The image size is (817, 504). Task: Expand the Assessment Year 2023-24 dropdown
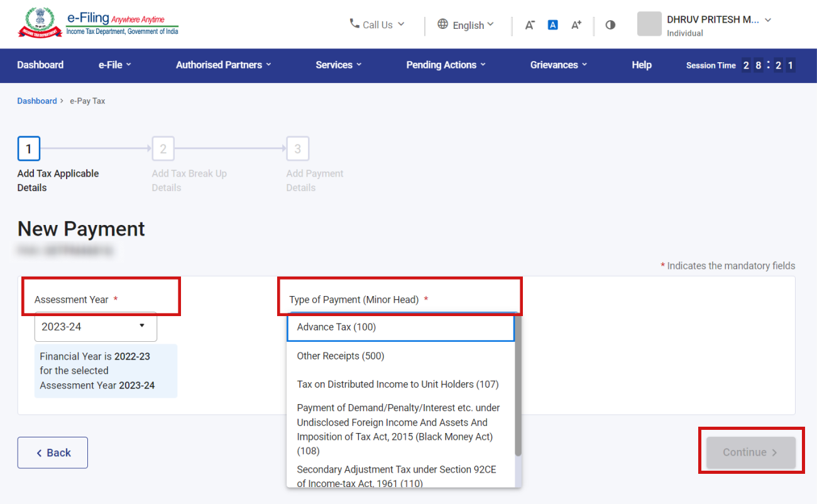tap(96, 327)
